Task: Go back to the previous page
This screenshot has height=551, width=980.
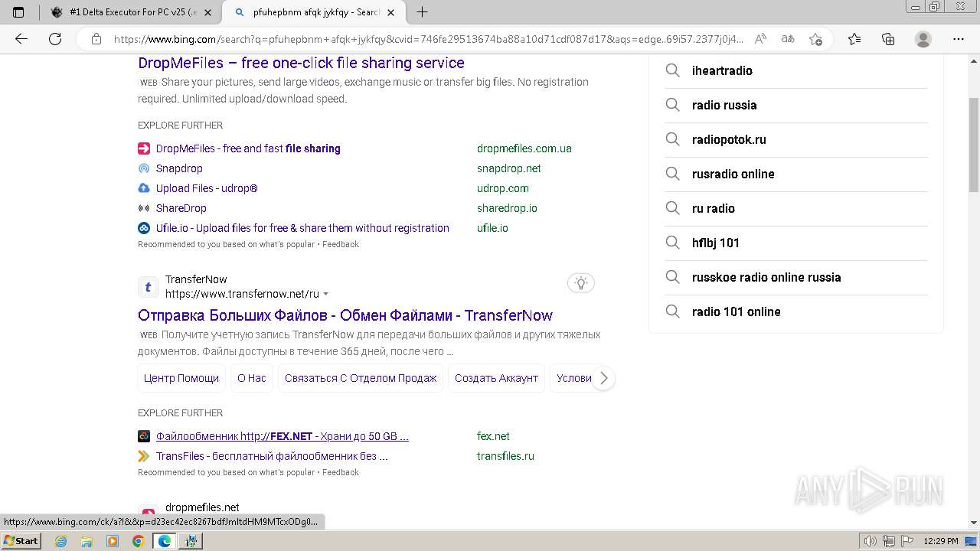Action: [21, 39]
